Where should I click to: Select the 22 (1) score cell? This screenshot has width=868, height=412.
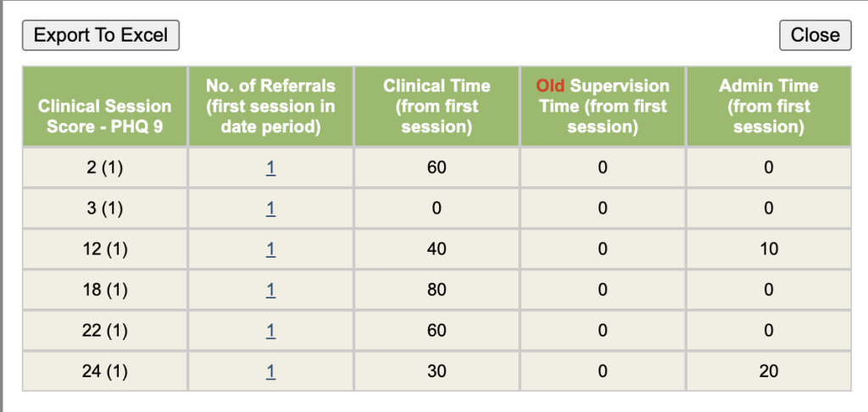coord(104,331)
